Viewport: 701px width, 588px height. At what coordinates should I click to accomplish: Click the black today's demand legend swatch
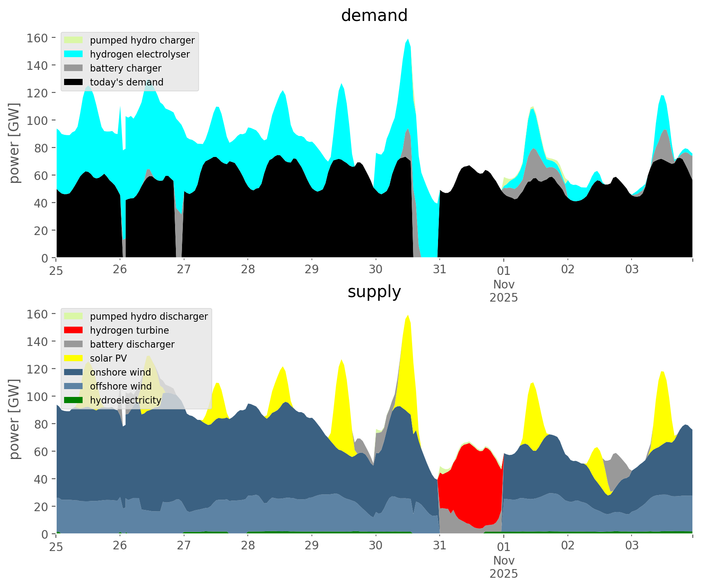click(73, 82)
